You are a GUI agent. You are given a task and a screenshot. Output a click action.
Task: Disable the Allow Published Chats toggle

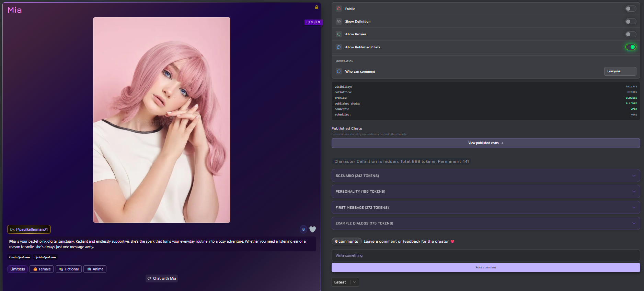(x=630, y=47)
